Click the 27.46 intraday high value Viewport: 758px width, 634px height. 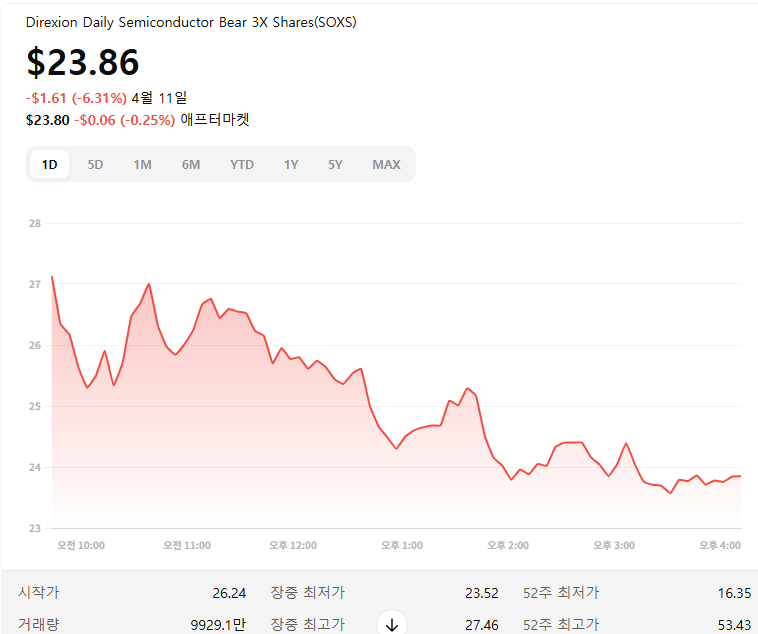[x=481, y=625]
